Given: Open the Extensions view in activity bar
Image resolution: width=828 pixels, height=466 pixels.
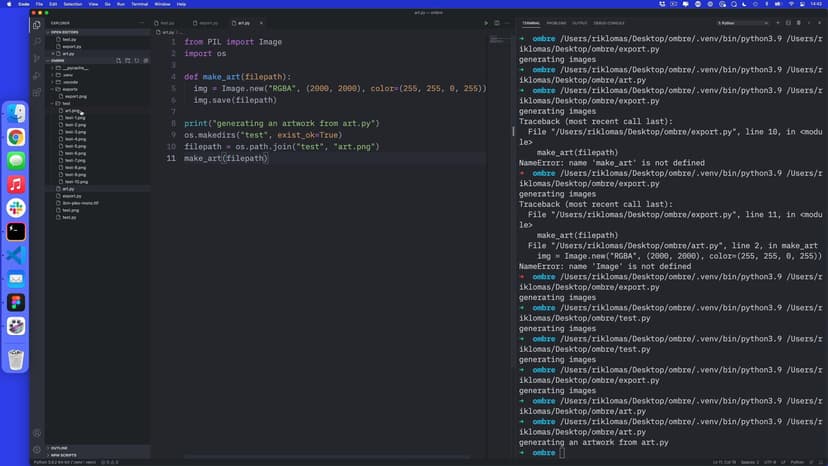Looking at the screenshot, I should 37,93.
